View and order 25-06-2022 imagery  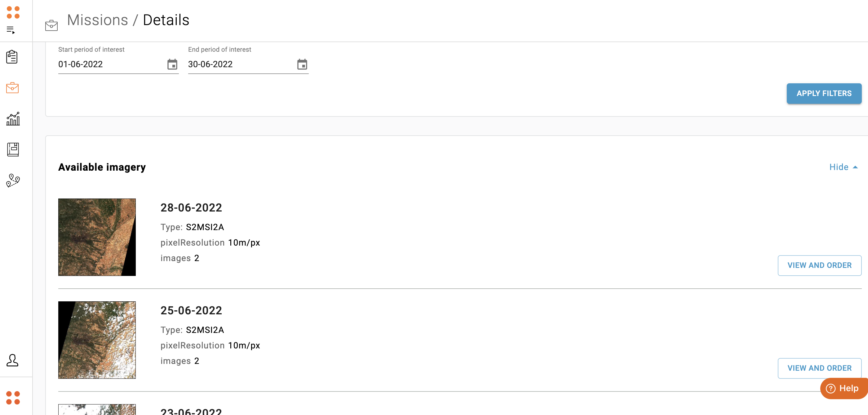pyautogui.click(x=819, y=368)
